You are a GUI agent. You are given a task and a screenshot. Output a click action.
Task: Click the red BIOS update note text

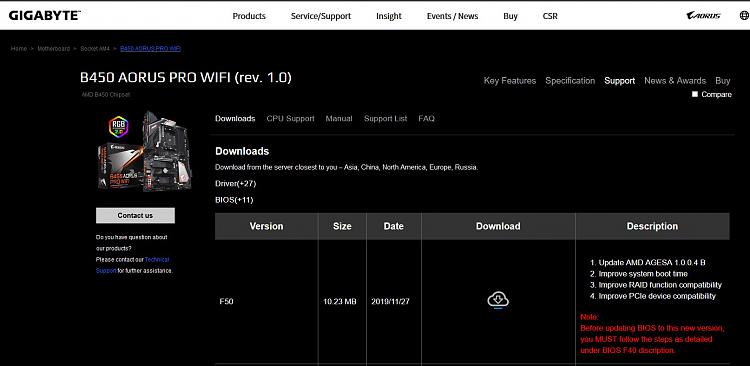point(652,334)
